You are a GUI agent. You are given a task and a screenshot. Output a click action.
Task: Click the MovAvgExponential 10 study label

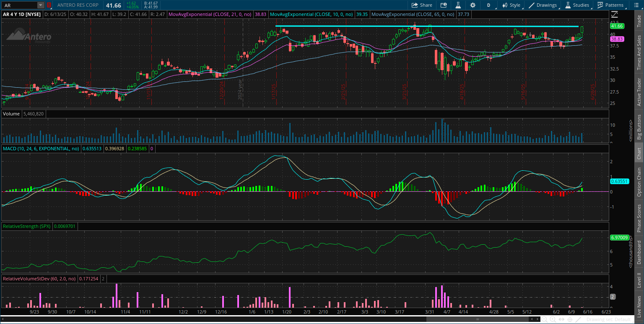(x=312, y=14)
